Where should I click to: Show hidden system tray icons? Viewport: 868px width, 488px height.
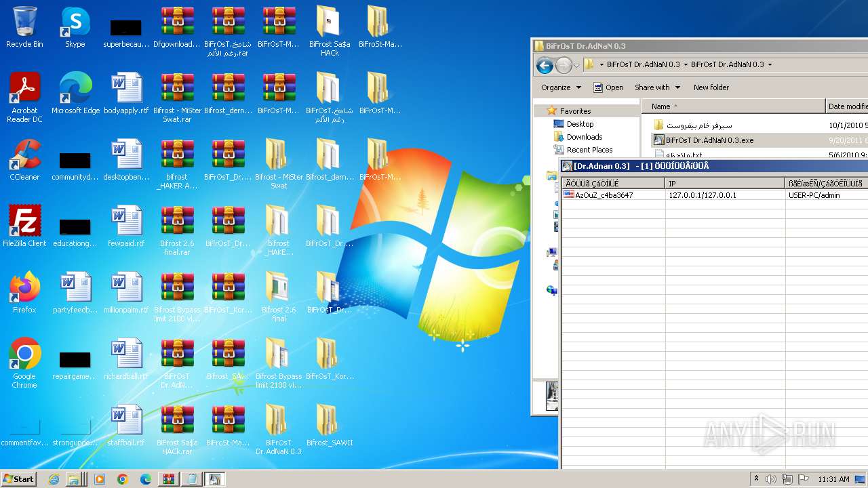pos(756,479)
